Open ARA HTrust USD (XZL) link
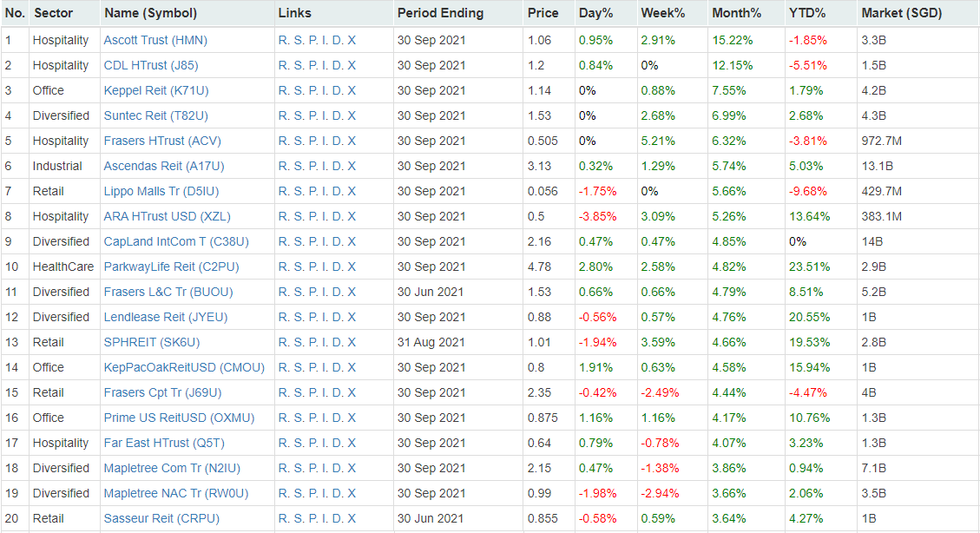The height and width of the screenshot is (533, 980). (x=167, y=216)
